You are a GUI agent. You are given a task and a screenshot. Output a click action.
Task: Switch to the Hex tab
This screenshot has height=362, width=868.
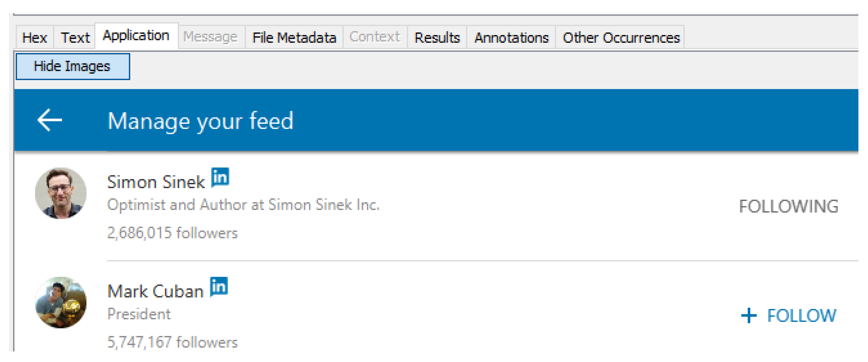(x=34, y=37)
